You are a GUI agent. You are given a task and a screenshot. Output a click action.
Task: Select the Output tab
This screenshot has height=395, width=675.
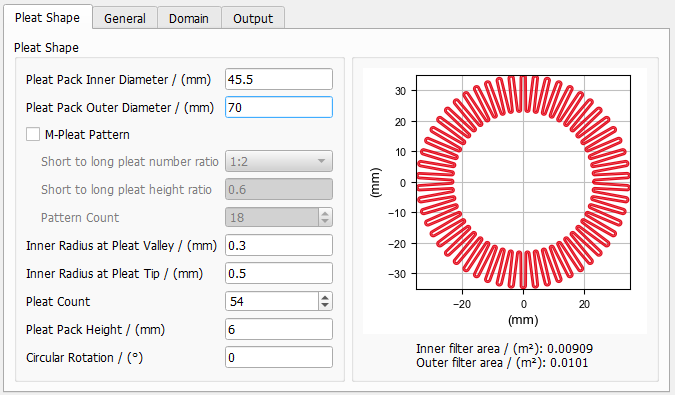point(253,18)
